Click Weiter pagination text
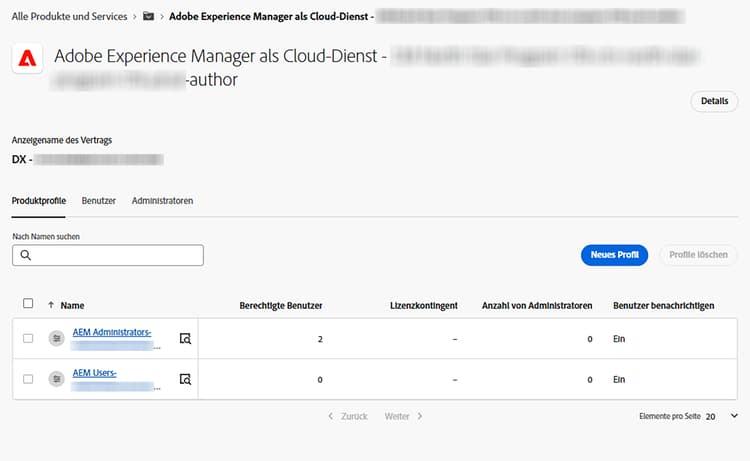 pyautogui.click(x=397, y=416)
